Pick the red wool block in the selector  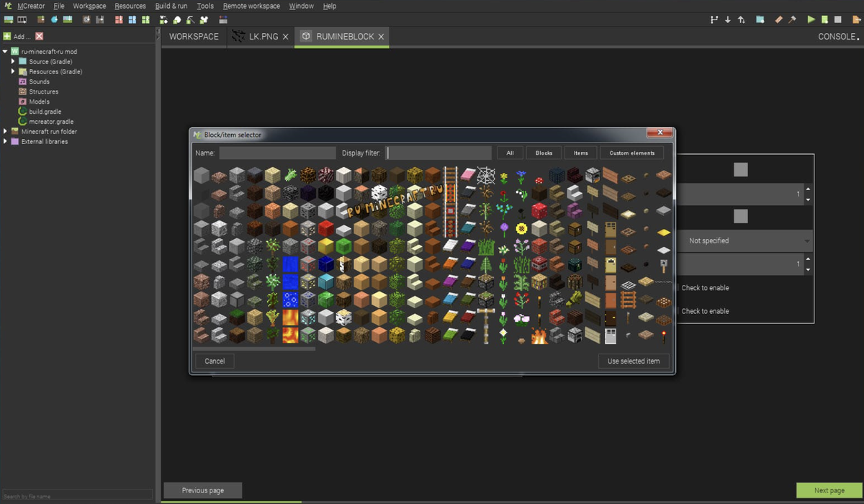pyautogui.click(x=326, y=228)
